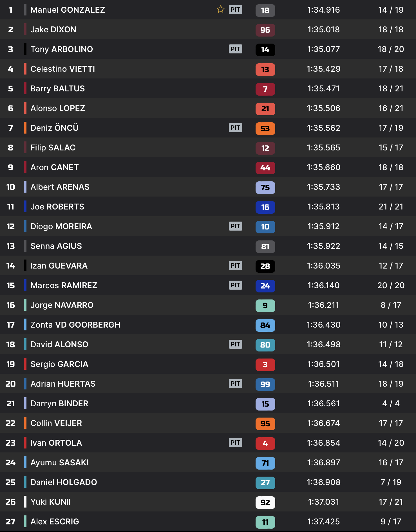Click the orange number 53 badge
Viewport: 416px width, 532px height.
265,128
